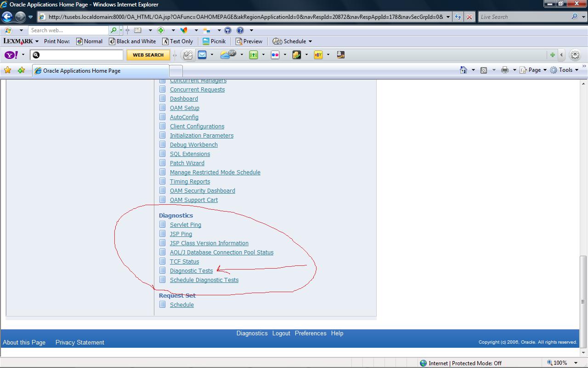588x368 pixels.
Task: Adjust the 100% zoom level control
Action: [560, 362]
